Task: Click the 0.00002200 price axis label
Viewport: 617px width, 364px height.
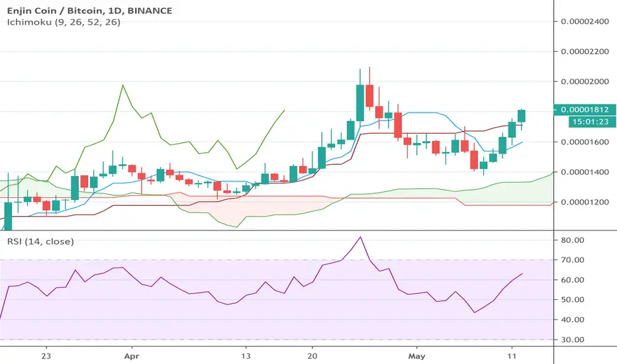Action: [585, 52]
